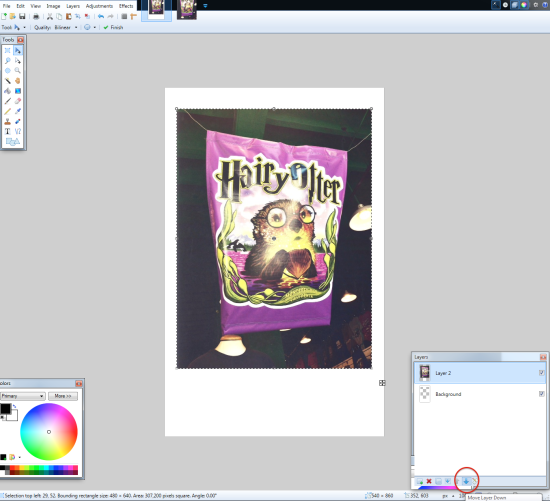Select the Magic Wand tool
The width and height of the screenshot is (550, 501).
point(7,81)
